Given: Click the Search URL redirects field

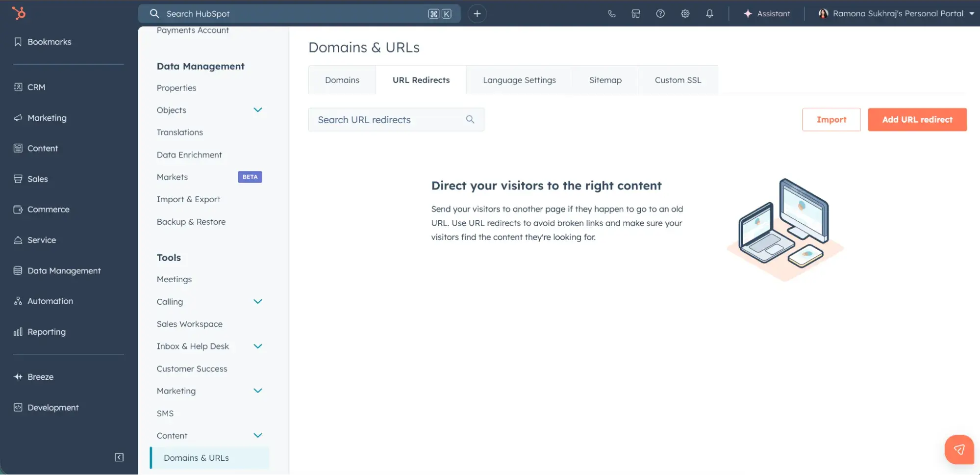Looking at the screenshot, I should [x=387, y=119].
